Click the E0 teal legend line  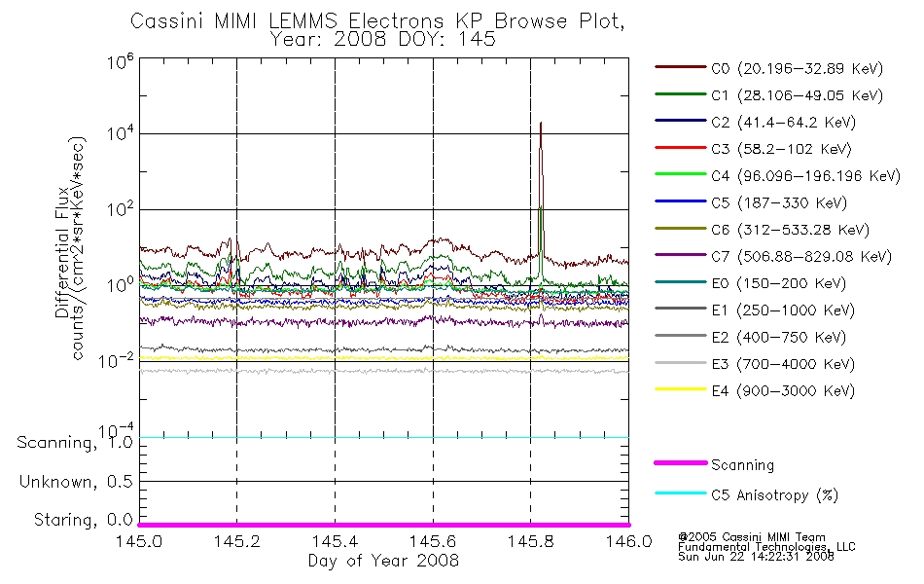(x=681, y=282)
